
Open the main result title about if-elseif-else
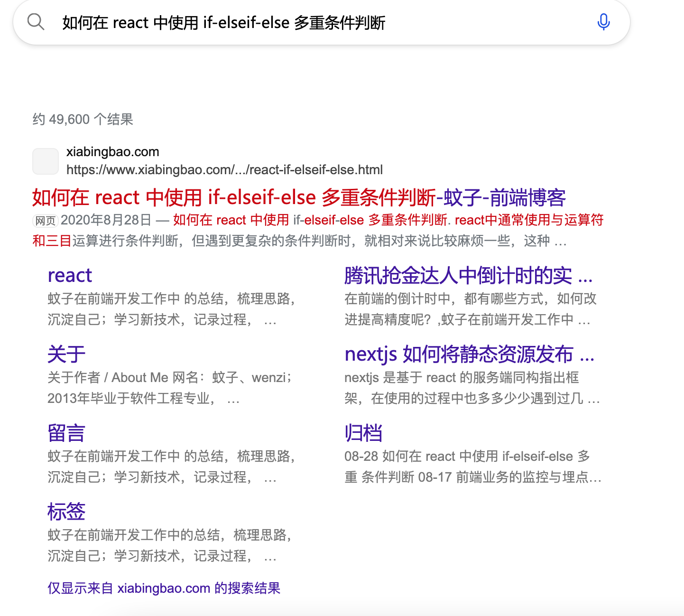tap(299, 197)
